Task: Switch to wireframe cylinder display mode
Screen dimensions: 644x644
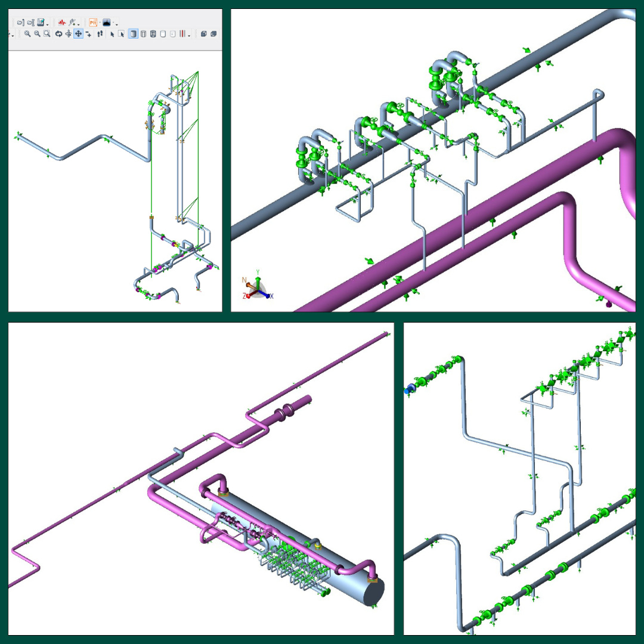Action: (x=143, y=34)
